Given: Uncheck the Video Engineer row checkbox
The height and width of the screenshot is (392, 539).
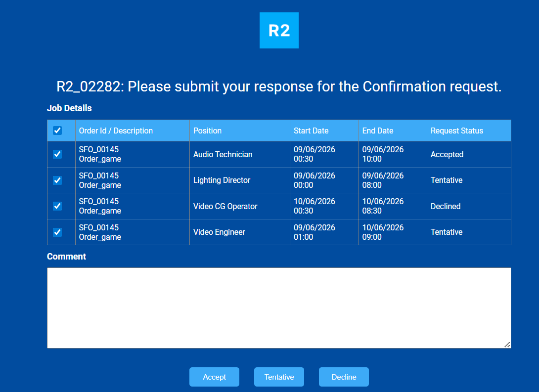Looking at the screenshot, I should 57,232.
